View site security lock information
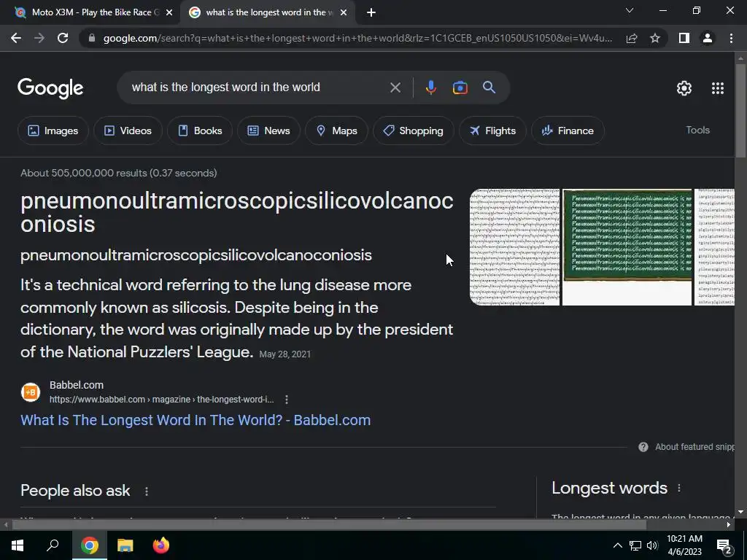Viewport: 747px width, 560px height. click(92, 38)
